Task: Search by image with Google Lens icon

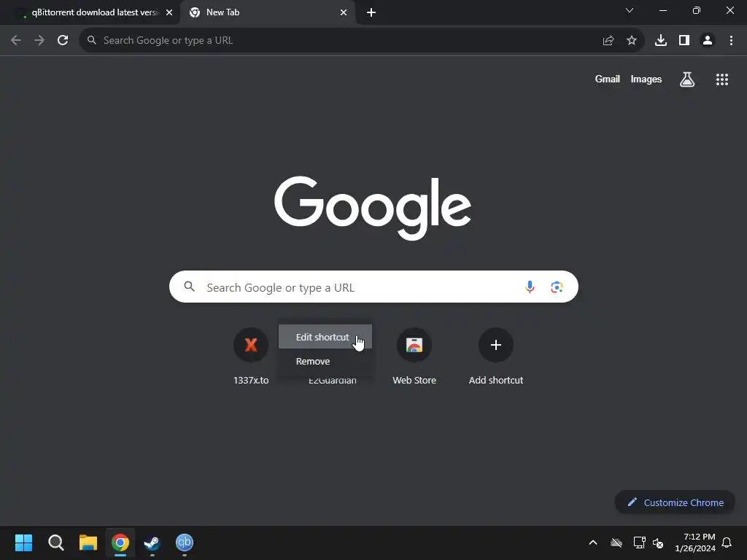Action: point(557,287)
